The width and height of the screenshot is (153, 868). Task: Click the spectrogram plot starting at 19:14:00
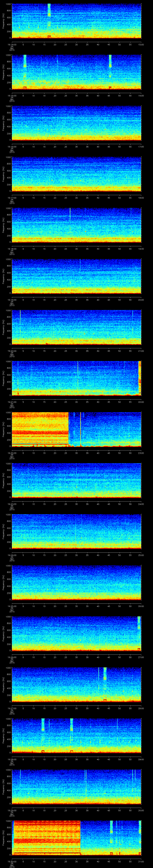pyautogui.click(x=76, y=21)
